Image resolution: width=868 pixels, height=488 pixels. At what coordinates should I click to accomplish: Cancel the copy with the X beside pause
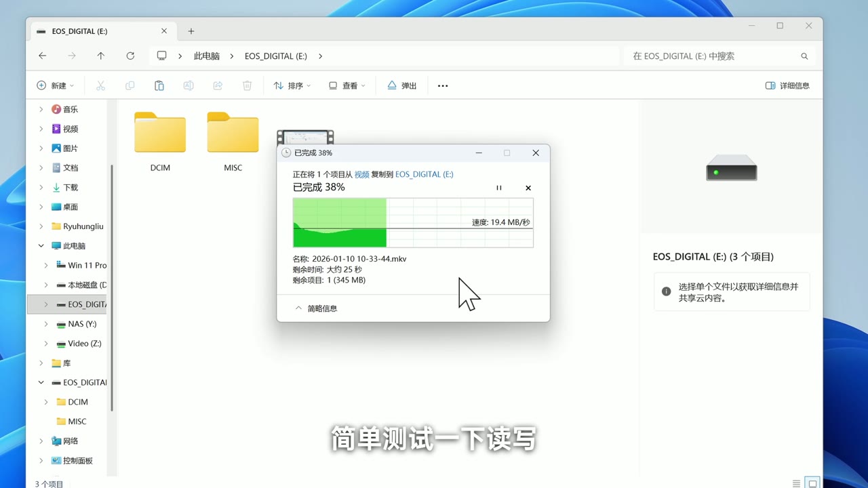click(x=528, y=188)
